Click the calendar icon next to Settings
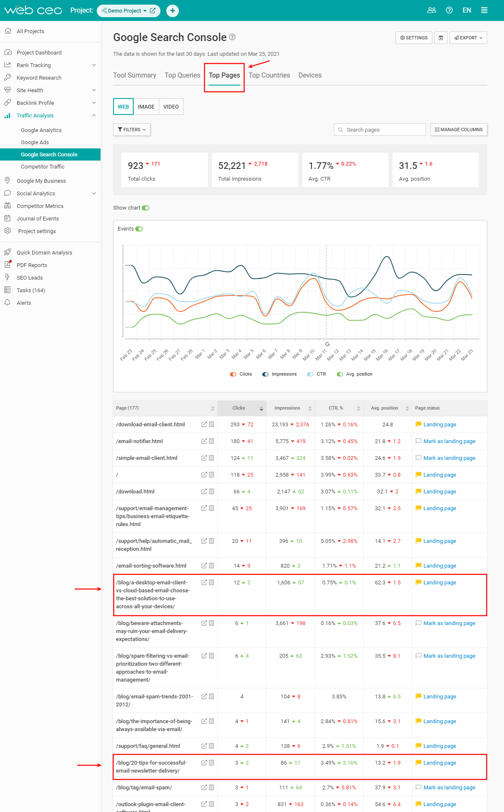 tap(441, 38)
